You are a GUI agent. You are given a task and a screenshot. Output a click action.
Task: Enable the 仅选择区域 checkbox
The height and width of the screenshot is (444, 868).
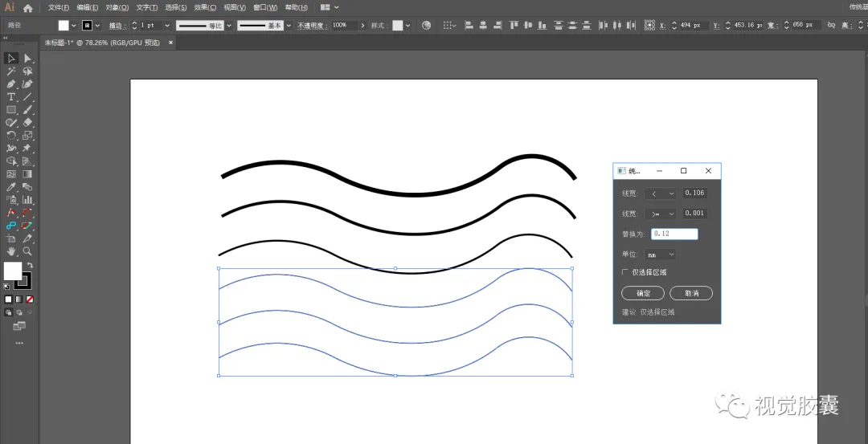click(x=625, y=272)
